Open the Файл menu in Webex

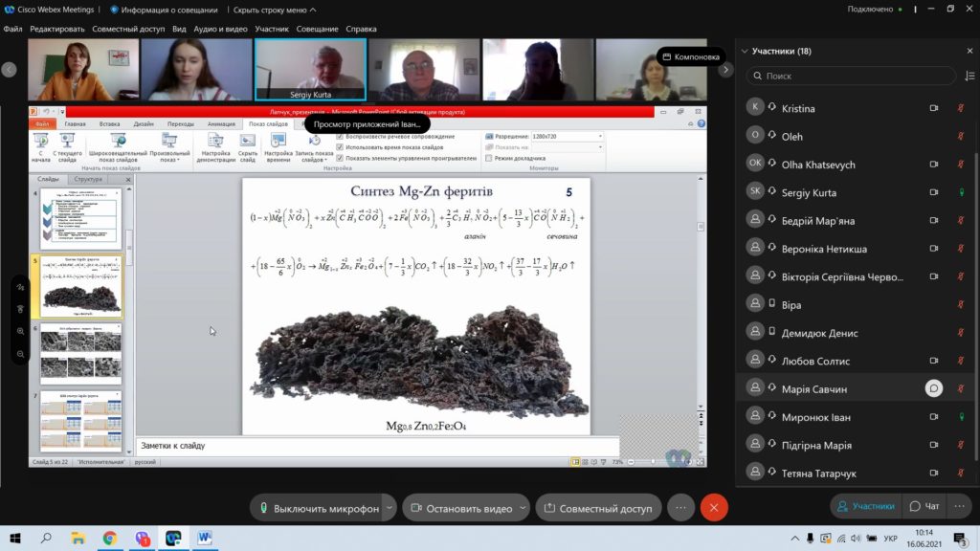[12, 29]
